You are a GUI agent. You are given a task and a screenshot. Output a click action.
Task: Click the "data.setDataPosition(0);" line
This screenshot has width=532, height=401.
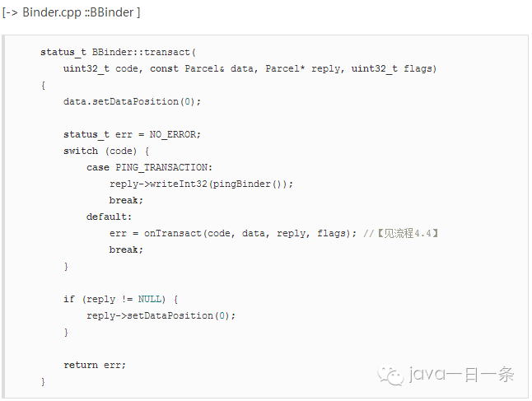132,101
